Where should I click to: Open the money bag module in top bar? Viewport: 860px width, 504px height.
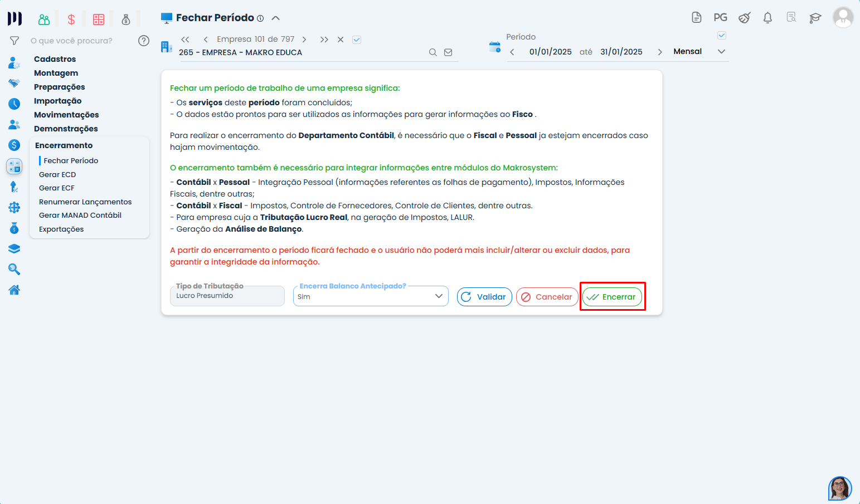point(126,19)
